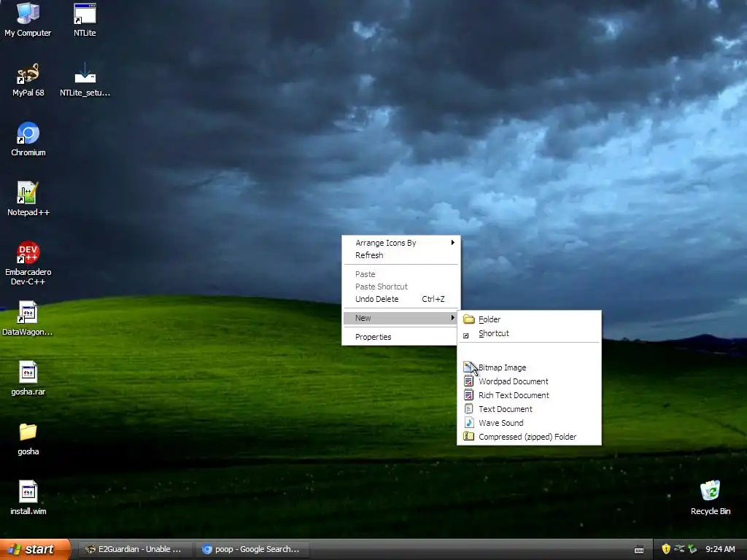The width and height of the screenshot is (747, 560).
Task: Create a new Text Document
Action: pyautogui.click(x=529, y=409)
